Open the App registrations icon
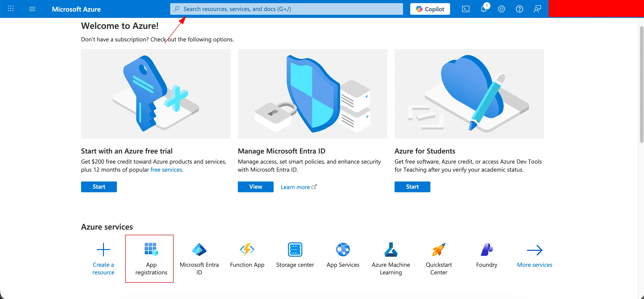This screenshot has height=299, width=644. click(x=151, y=250)
